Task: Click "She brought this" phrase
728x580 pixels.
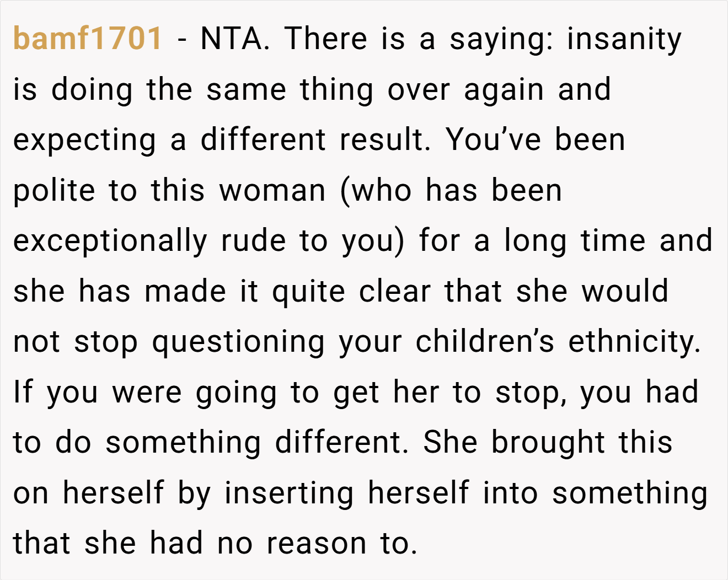Action: click(x=548, y=442)
